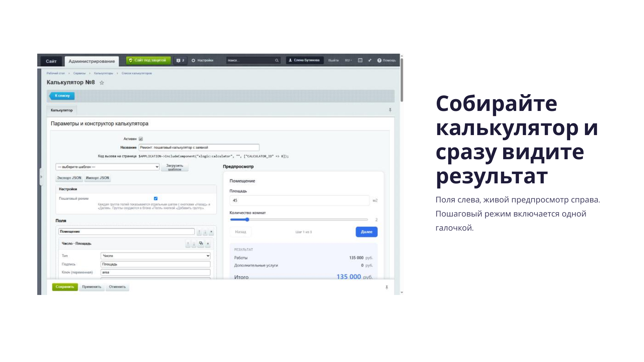Pin the admin top panel with the pin icon
This screenshot has width=644, height=362.
pyautogui.click(x=370, y=60)
